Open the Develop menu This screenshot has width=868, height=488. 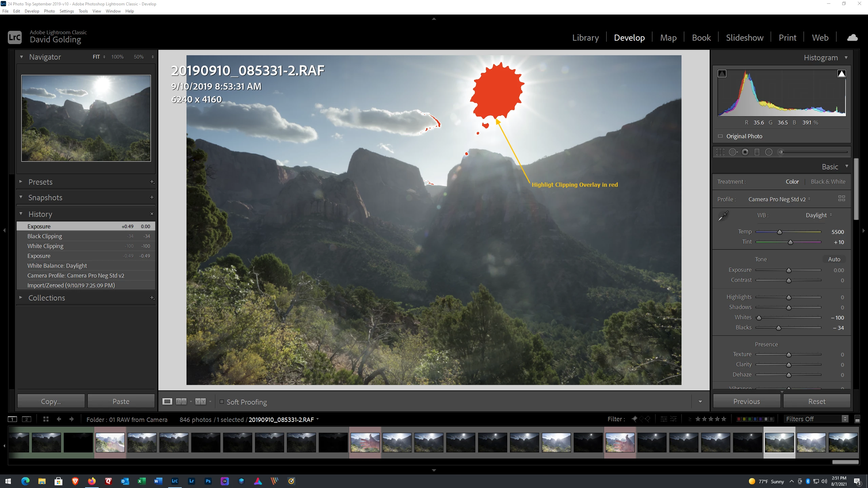[32, 11]
